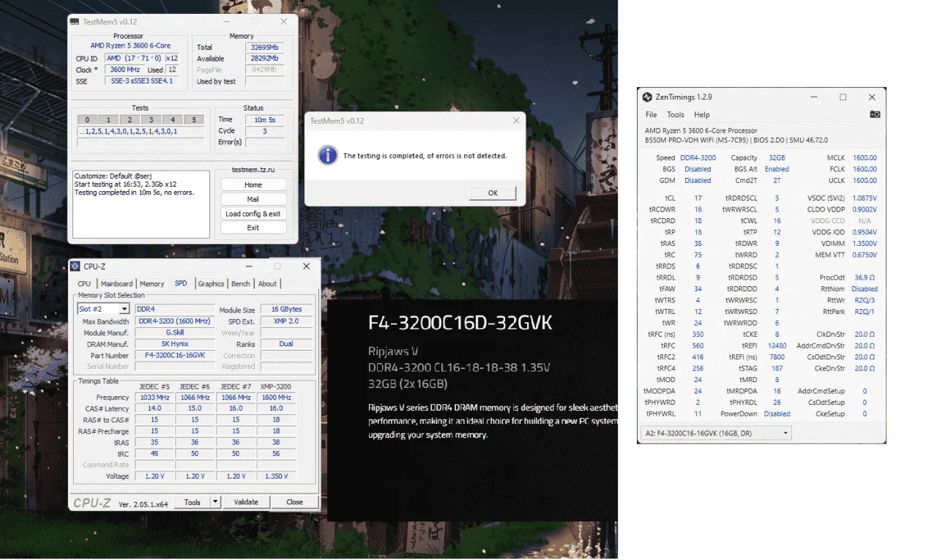Click the XMP-3200 column header in Timings Table
This screenshot has height=560, width=937.
(276, 387)
